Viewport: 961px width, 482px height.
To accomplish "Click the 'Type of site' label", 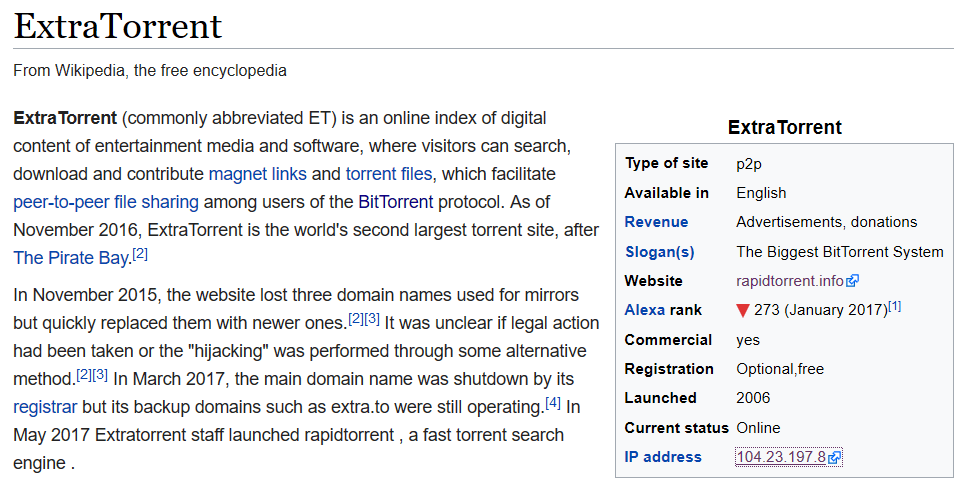I will pos(666,163).
